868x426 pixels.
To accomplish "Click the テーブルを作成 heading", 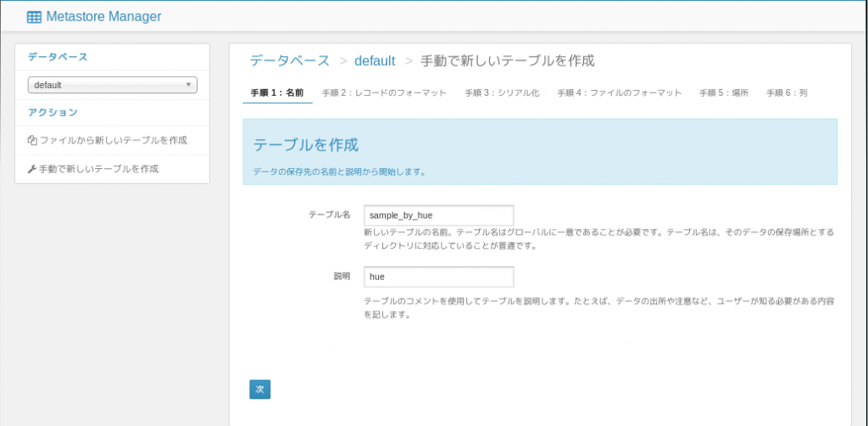I will (305, 145).
